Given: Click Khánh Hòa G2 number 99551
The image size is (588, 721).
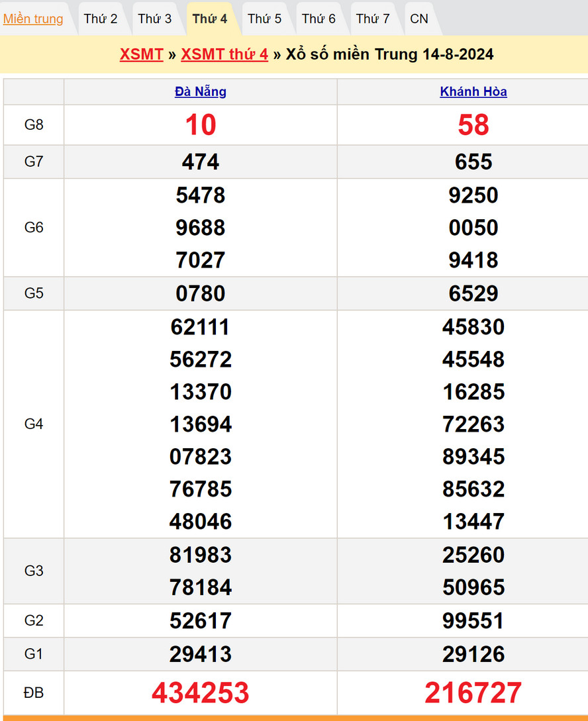Looking at the screenshot, I should click(473, 621).
